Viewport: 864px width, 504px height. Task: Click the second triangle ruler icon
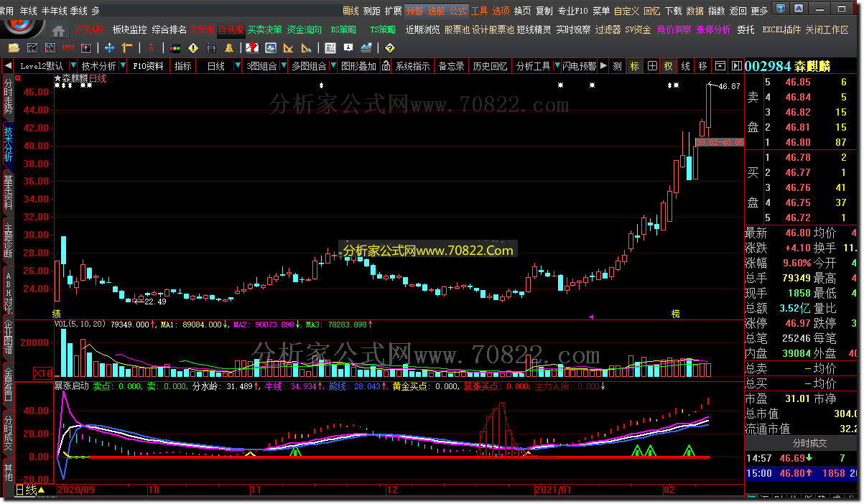pos(307,48)
